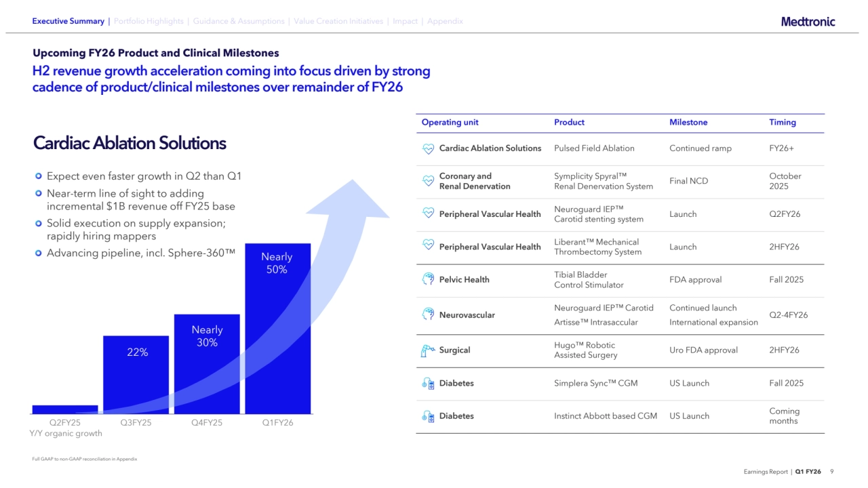Viewport: 868px width, 488px height.
Task: Navigate to the Appendix section
Action: [x=445, y=21]
